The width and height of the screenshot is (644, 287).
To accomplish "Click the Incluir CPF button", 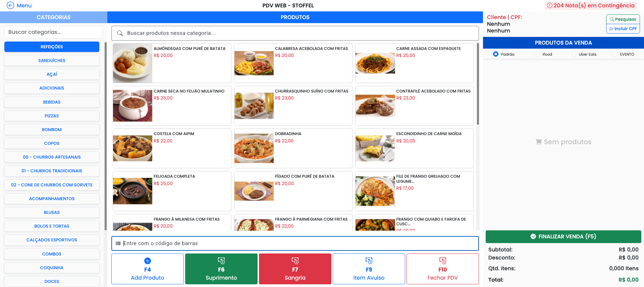I will [623, 29].
